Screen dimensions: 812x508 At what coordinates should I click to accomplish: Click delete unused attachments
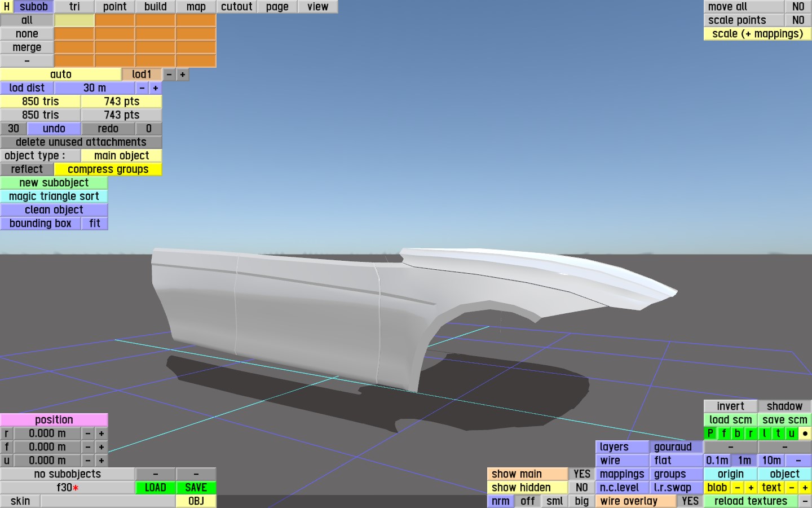(81, 142)
